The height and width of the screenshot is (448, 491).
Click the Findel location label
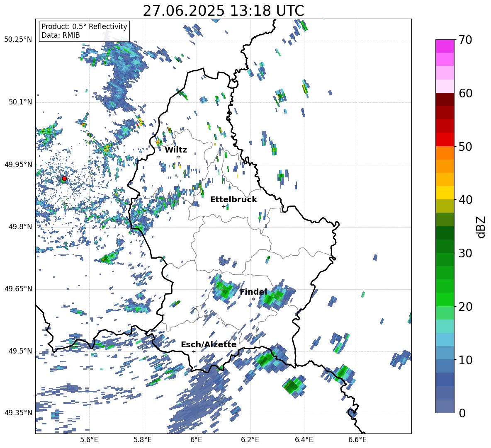click(x=253, y=292)
